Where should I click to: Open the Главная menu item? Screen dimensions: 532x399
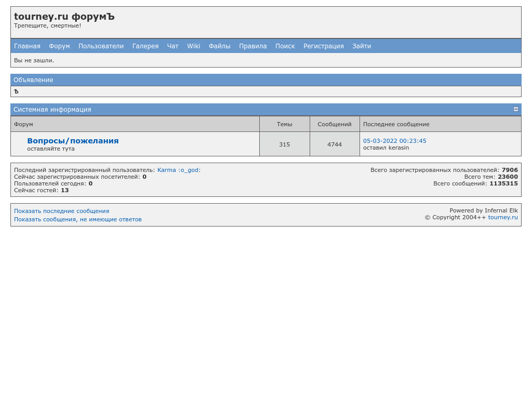click(x=27, y=46)
